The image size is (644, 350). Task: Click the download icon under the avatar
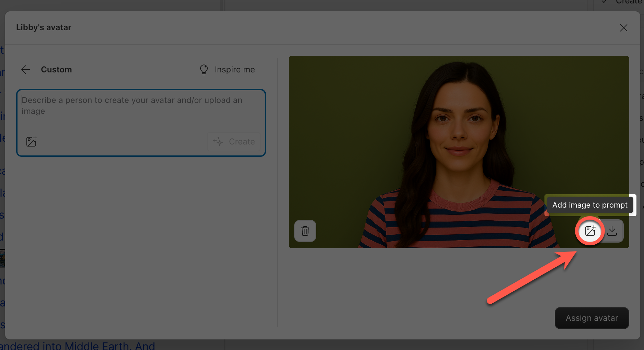(x=612, y=231)
